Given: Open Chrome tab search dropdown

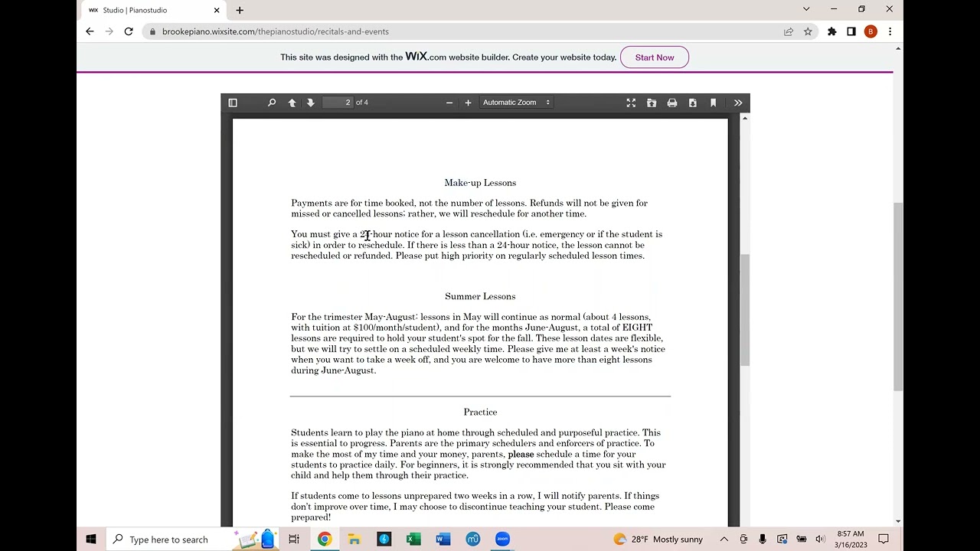Looking at the screenshot, I should (806, 9).
